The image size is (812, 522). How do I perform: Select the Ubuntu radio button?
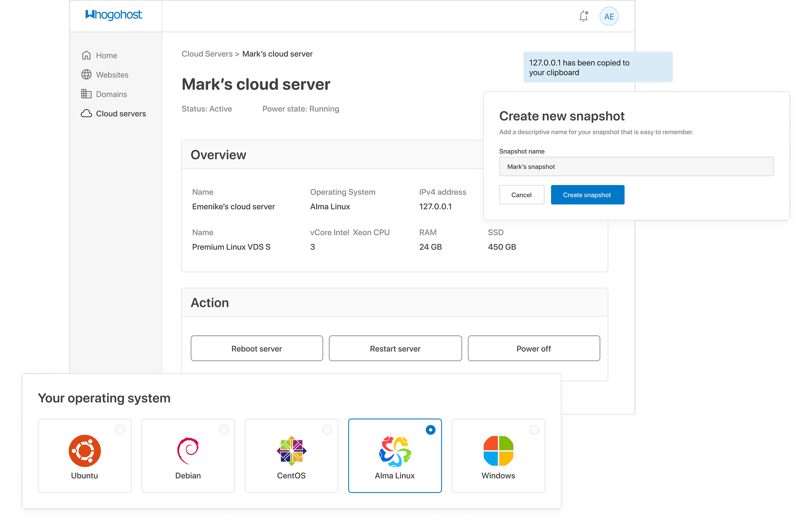pyautogui.click(x=120, y=430)
